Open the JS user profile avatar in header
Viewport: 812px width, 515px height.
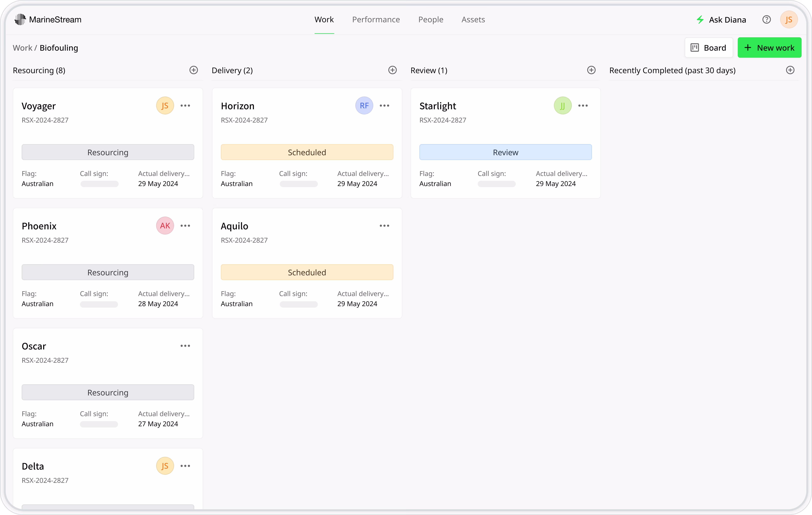tap(789, 20)
